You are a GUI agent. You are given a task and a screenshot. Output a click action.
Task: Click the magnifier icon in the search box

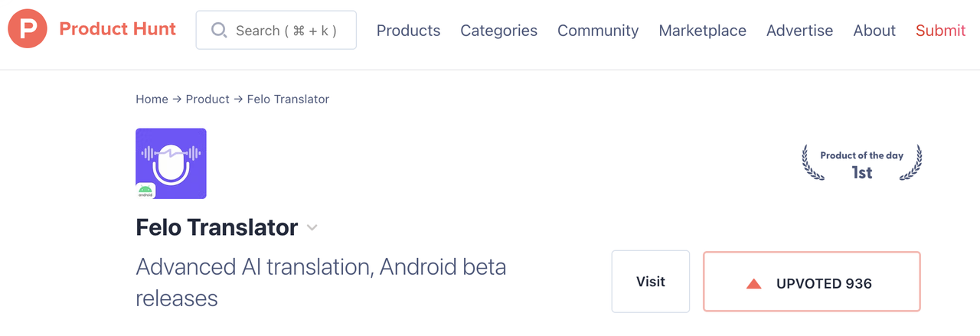(x=219, y=30)
